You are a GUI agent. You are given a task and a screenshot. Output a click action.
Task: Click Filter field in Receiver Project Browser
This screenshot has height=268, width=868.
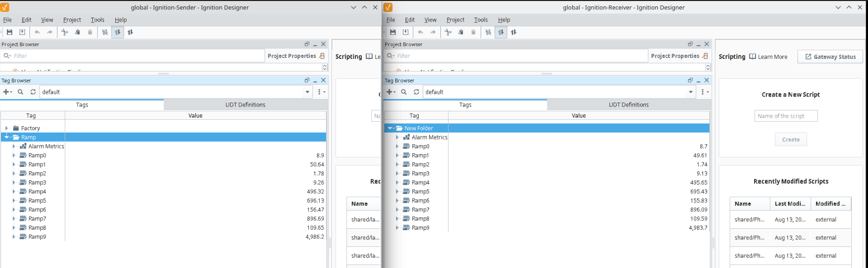(x=516, y=56)
